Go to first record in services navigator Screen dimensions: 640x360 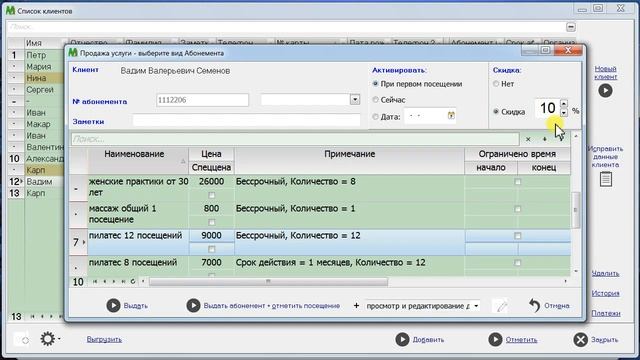pyautogui.click(x=95, y=281)
